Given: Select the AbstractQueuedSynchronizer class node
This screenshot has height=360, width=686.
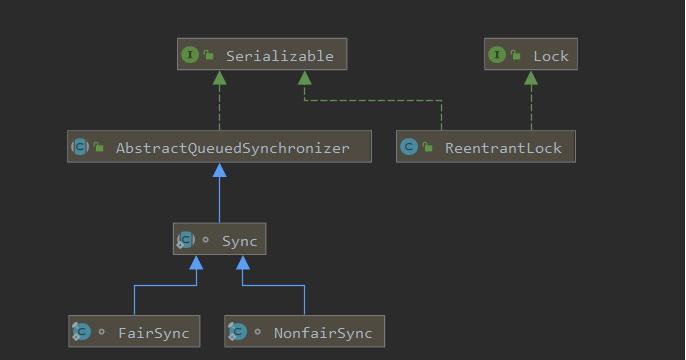Looking at the screenshot, I should [219, 147].
